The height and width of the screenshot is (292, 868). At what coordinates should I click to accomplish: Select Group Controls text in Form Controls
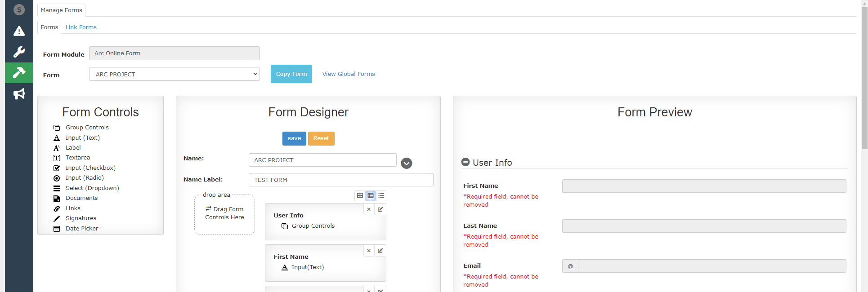click(87, 128)
